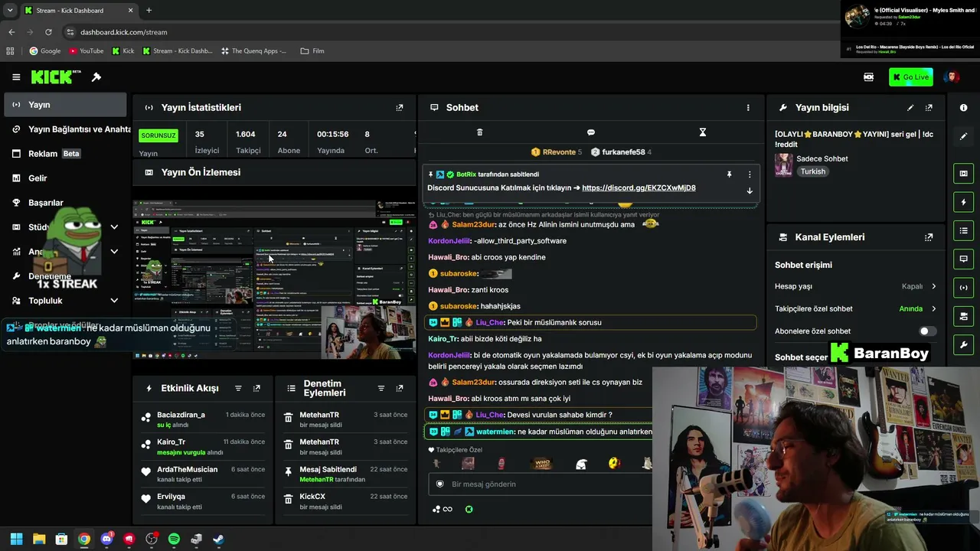Click the SORUNSUZ stream status badge
This screenshot has height=551, width=980.
(x=158, y=135)
